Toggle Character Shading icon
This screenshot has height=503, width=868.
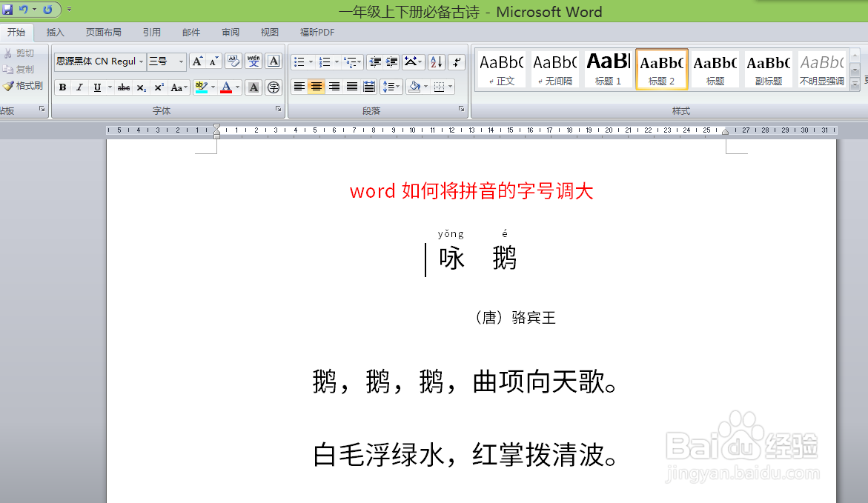coord(254,87)
